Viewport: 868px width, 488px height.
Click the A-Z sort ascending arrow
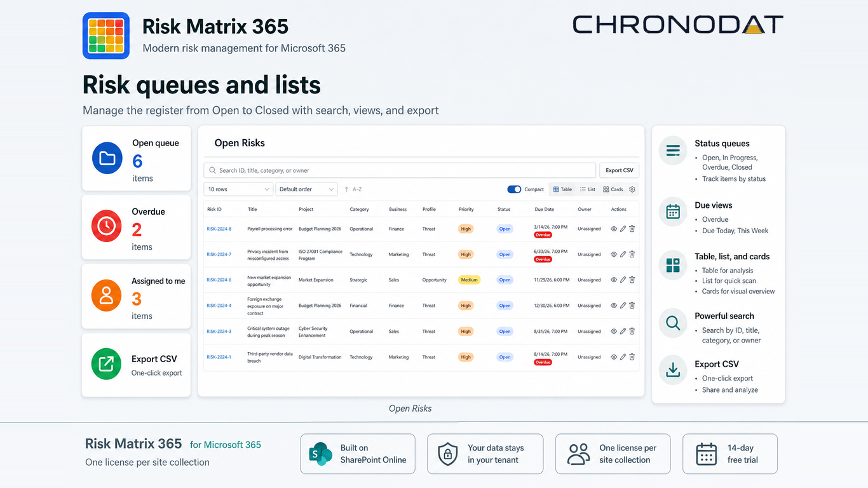pos(346,189)
